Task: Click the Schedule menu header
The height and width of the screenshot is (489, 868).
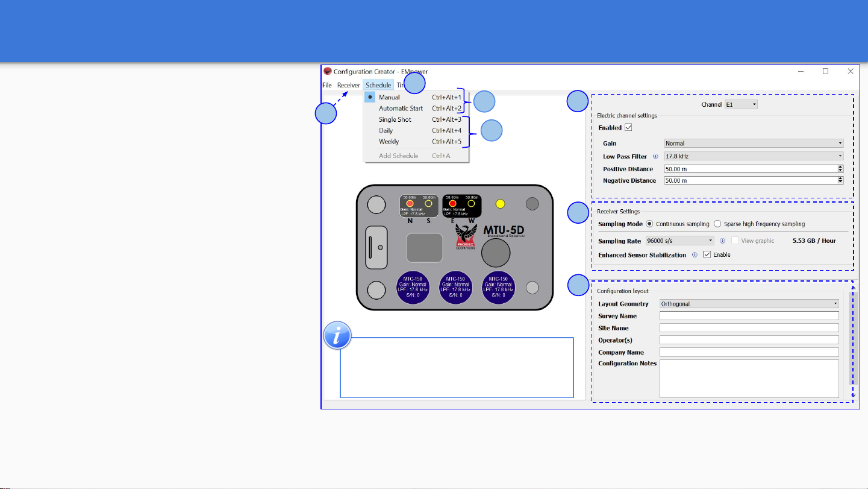Action: click(x=378, y=85)
